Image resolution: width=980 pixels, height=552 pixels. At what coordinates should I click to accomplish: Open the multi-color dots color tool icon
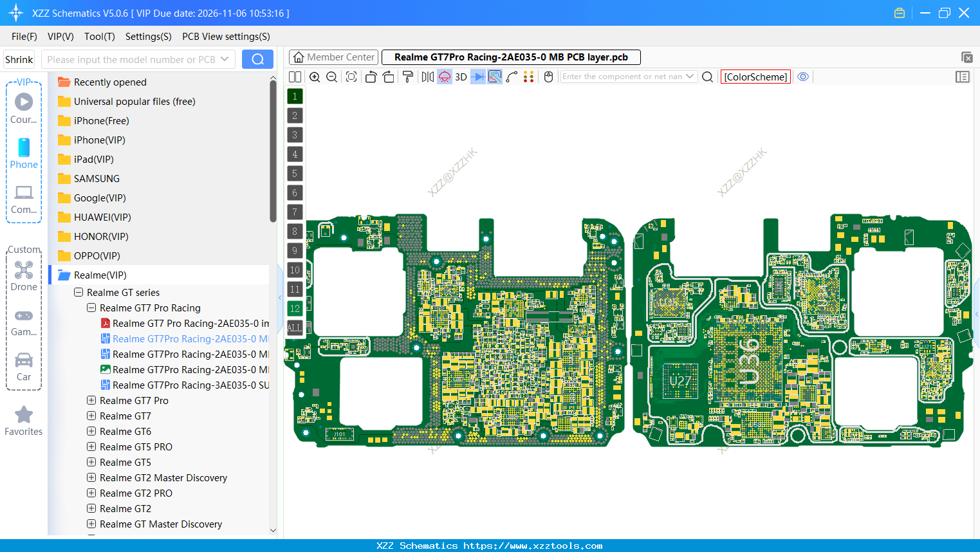528,77
